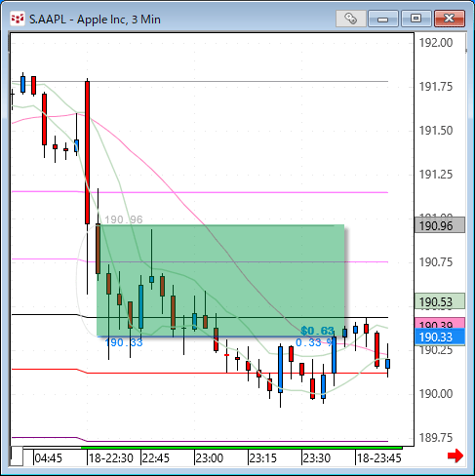Click the 22:45 time axis label
This screenshot has width=475, height=476.
point(156,458)
